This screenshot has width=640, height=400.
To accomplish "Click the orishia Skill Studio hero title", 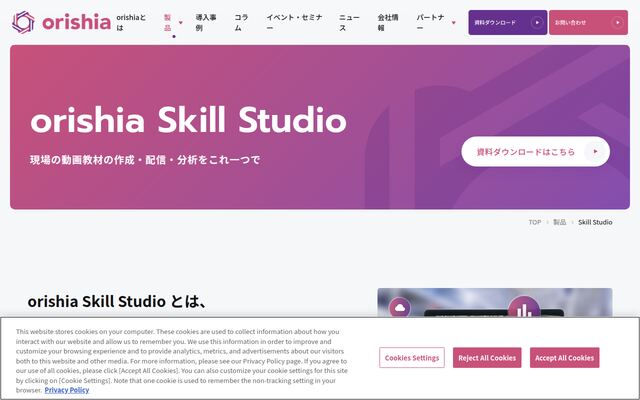I will pos(189,120).
